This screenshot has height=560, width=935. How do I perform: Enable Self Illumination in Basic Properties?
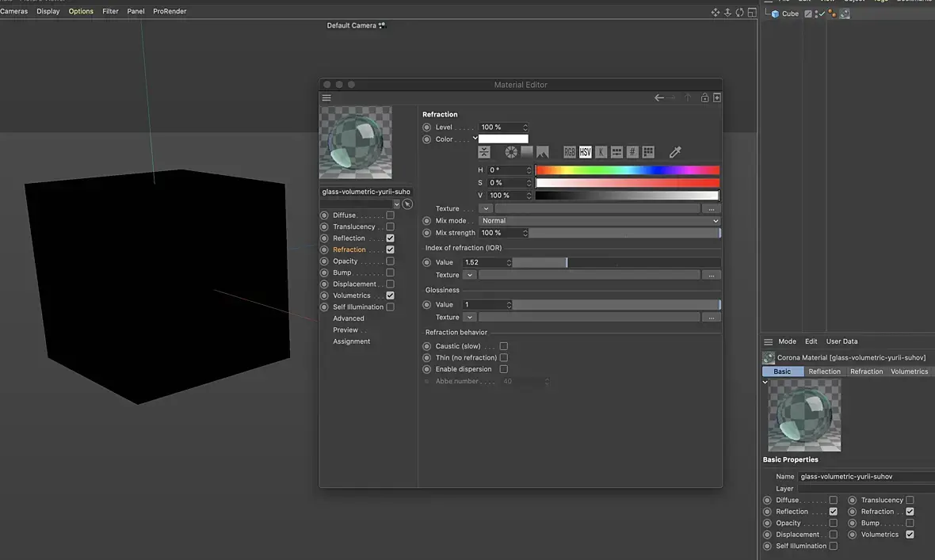(x=834, y=546)
